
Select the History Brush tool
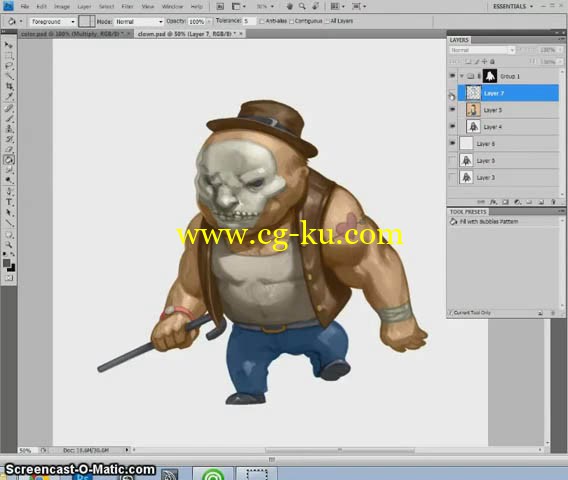[x=8, y=139]
